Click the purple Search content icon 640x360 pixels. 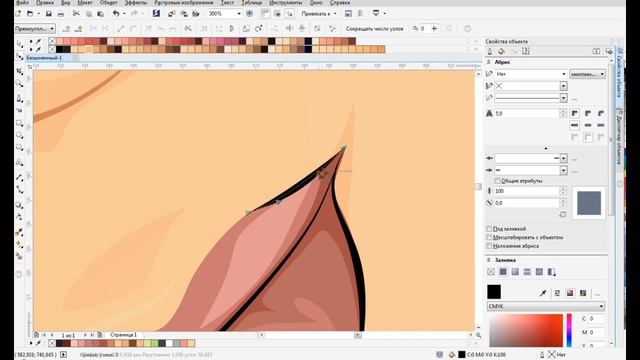point(156,14)
